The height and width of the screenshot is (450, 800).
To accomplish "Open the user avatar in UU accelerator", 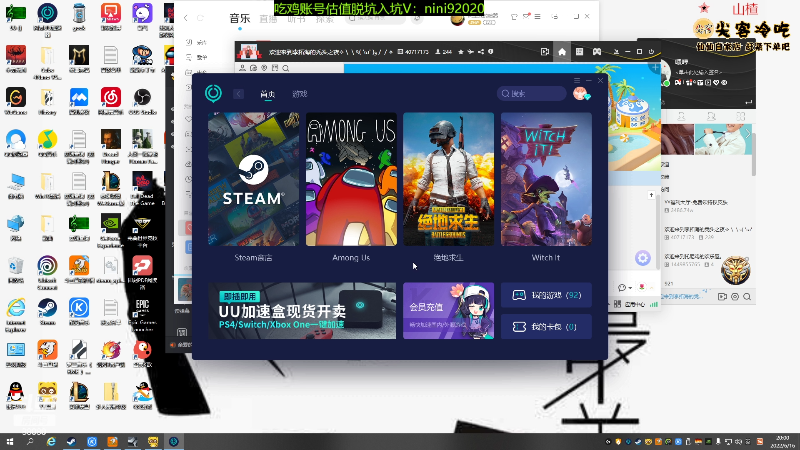I will [580, 93].
